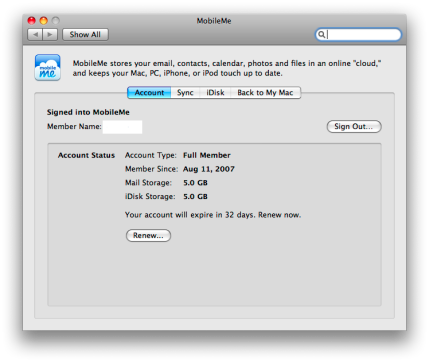Go back with the left arrow button

point(35,35)
